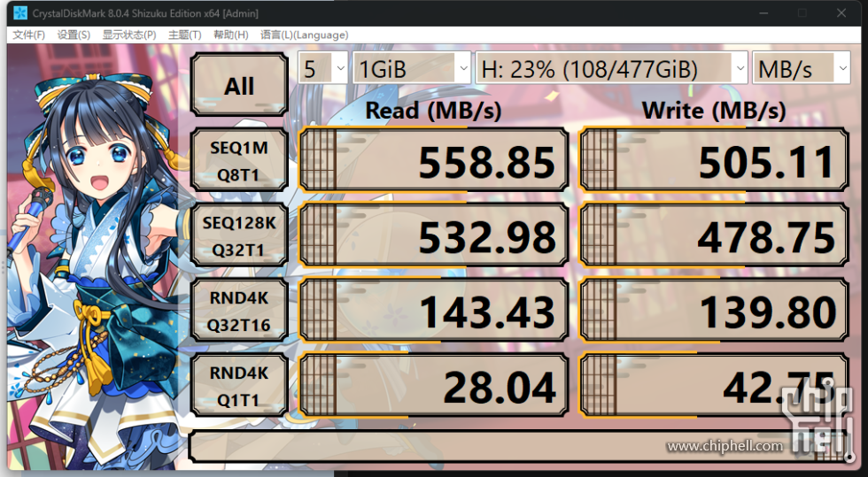Click the empty comment field at bottom
This screenshot has height=477, width=868.
point(521,447)
